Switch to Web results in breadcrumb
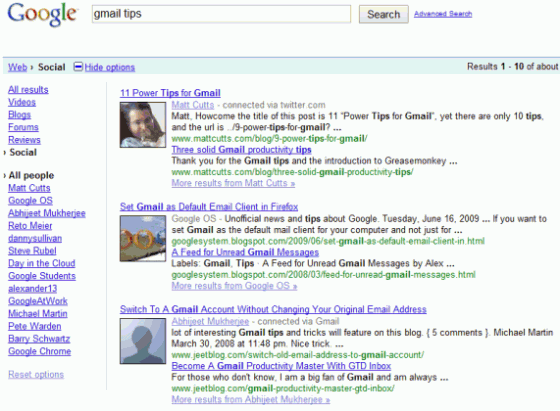Screen dimensions: 560x411 18,67
